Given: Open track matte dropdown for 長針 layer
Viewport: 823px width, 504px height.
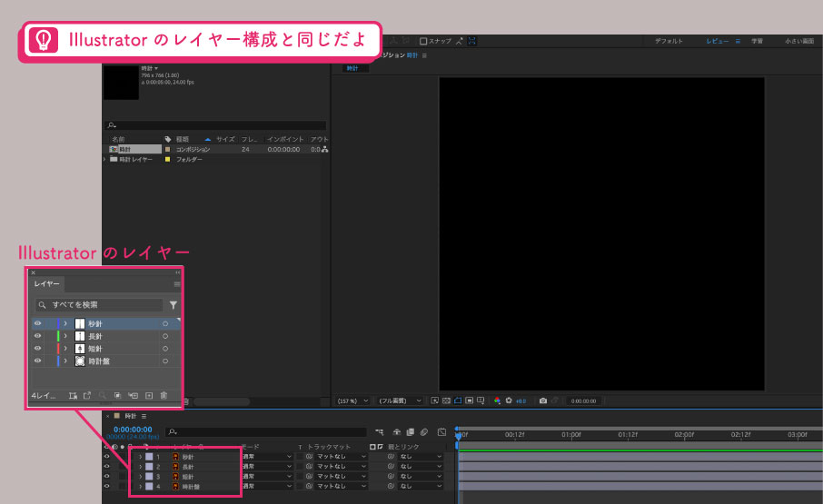Looking at the screenshot, I should (342, 466).
